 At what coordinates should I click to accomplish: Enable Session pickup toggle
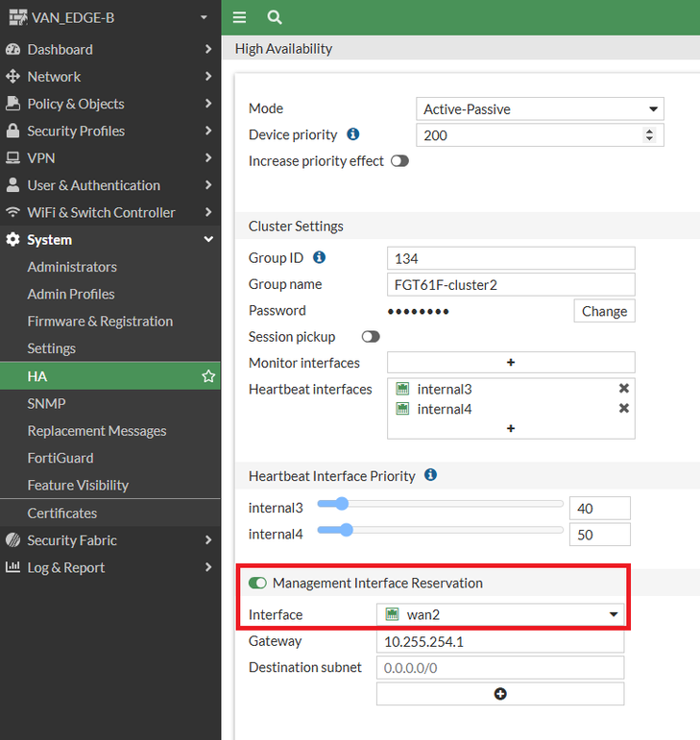(371, 337)
